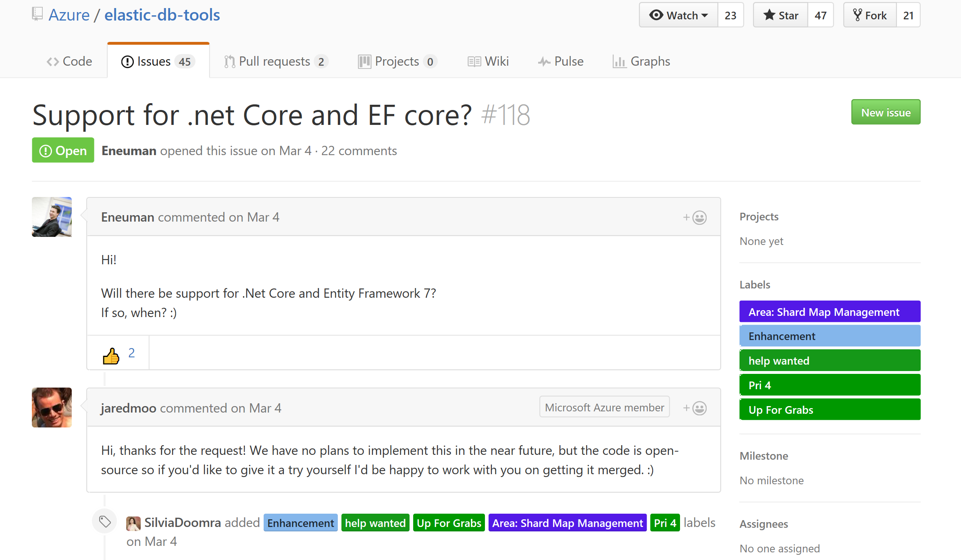Click the repository book icon beside Azure
This screenshot has height=560, width=961.
tap(37, 14)
